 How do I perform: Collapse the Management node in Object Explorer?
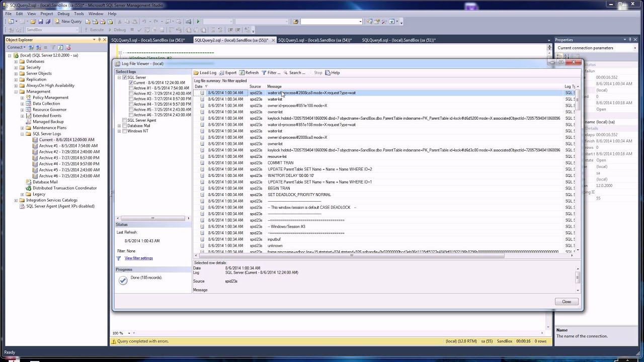16,92
